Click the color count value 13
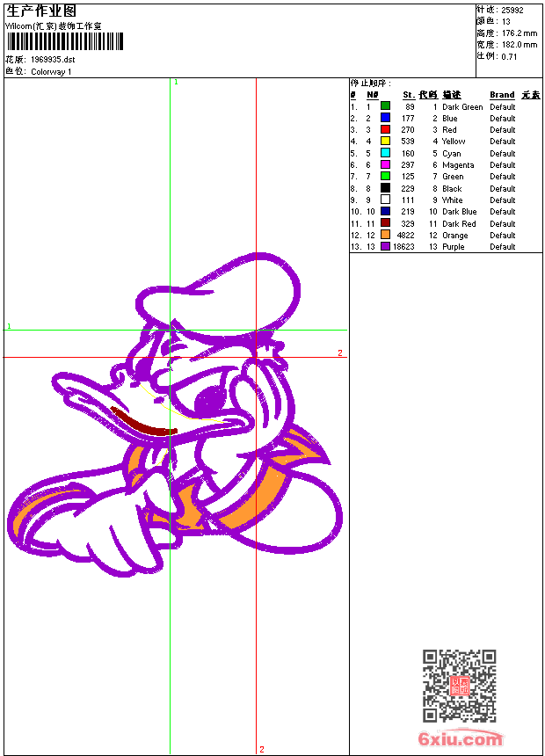The width and height of the screenshot is (545, 756). tap(506, 22)
